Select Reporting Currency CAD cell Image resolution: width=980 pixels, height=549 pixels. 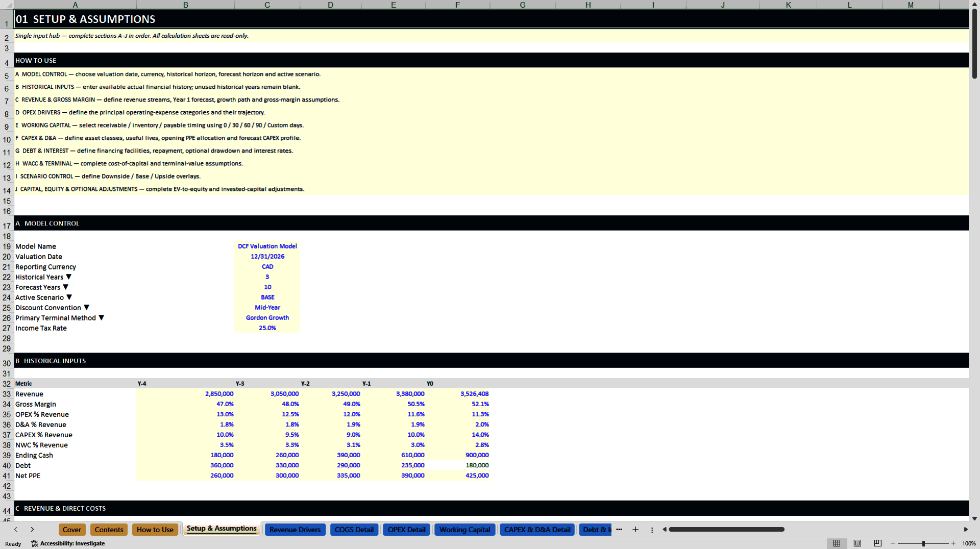click(x=267, y=266)
